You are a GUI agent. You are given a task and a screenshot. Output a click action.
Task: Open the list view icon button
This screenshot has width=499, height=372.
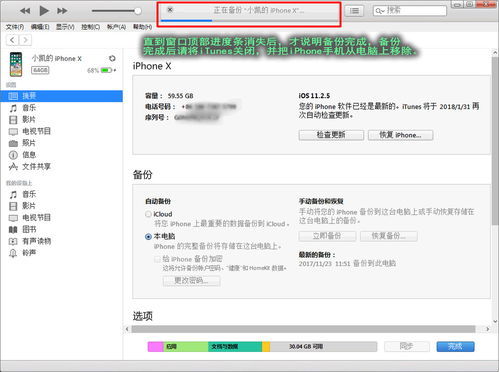(354, 11)
